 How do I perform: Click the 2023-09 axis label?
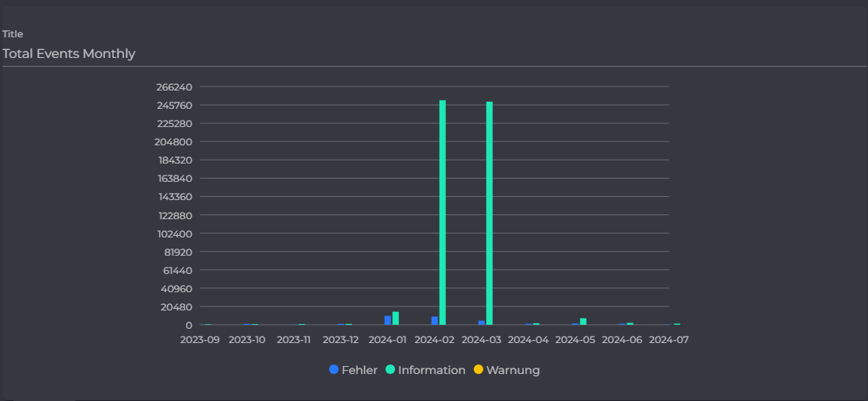click(200, 340)
